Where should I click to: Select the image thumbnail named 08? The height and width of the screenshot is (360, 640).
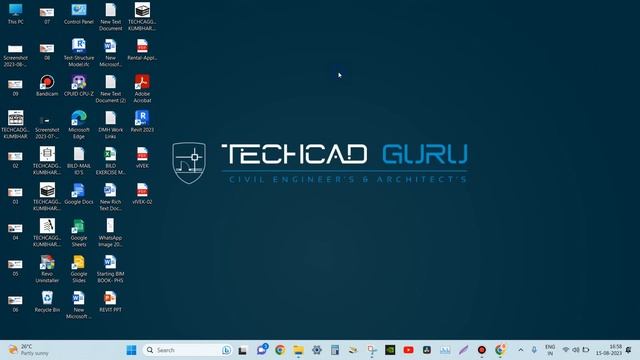pos(47,51)
